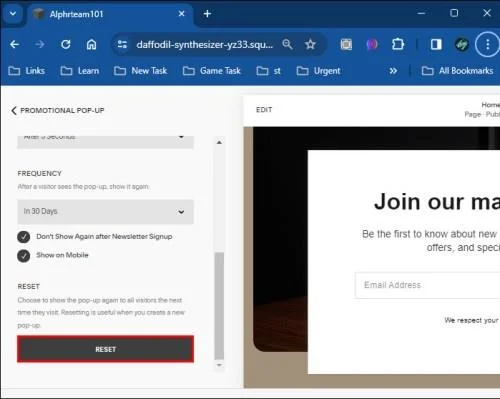
Task: Open Chrome three-dot menu
Action: click(487, 44)
